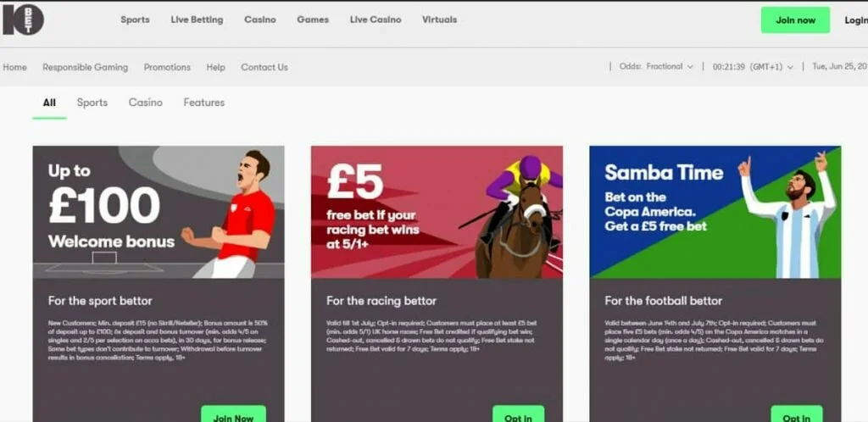Switch to the Sports promotions tab
The image size is (868, 422).
(x=92, y=103)
